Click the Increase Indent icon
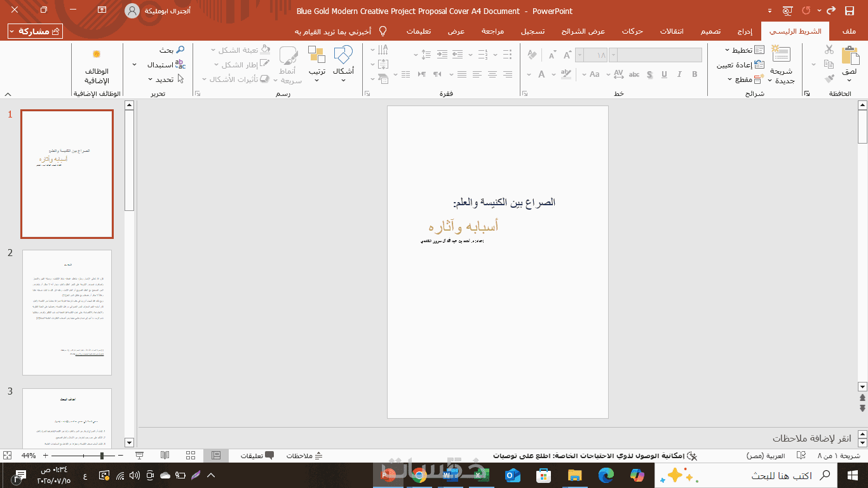The height and width of the screenshot is (488, 868). click(x=442, y=55)
